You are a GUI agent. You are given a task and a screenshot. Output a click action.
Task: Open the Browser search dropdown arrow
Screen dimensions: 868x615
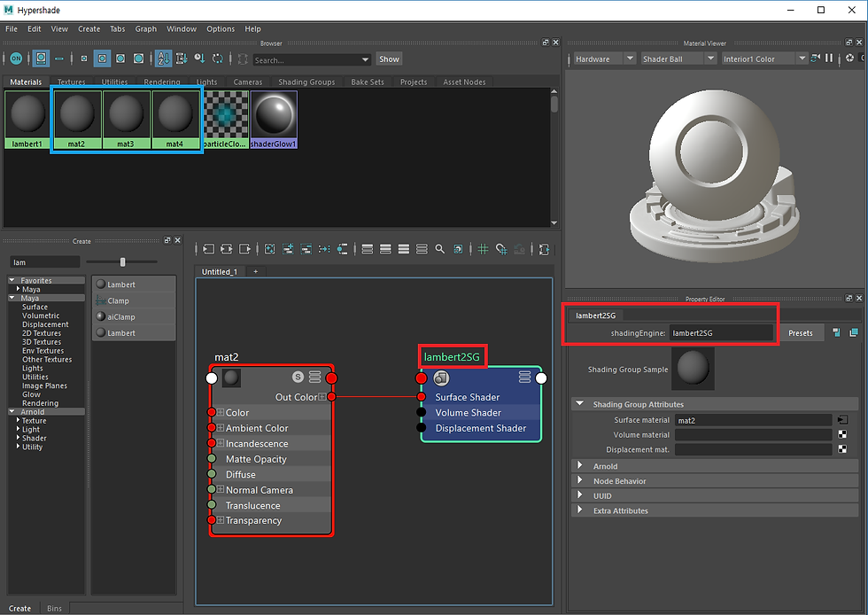tap(365, 60)
